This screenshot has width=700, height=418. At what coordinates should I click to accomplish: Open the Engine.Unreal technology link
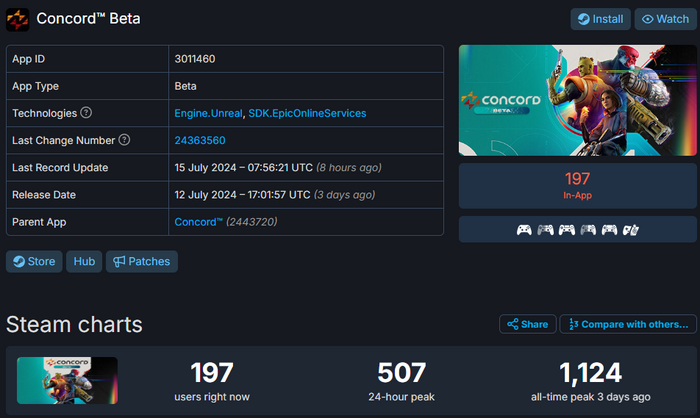coord(208,114)
